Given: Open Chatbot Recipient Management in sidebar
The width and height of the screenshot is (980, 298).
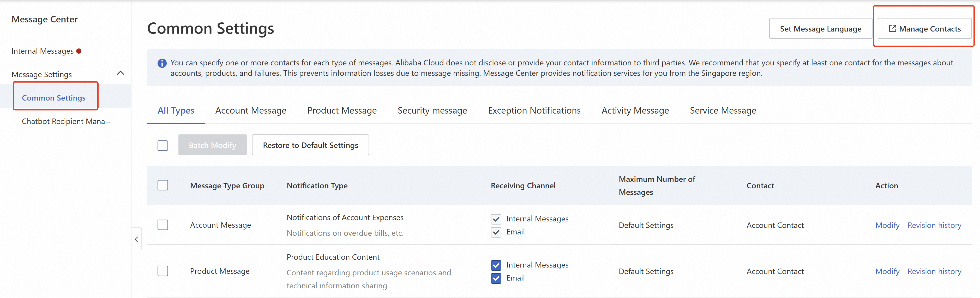Looking at the screenshot, I should [x=66, y=121].
